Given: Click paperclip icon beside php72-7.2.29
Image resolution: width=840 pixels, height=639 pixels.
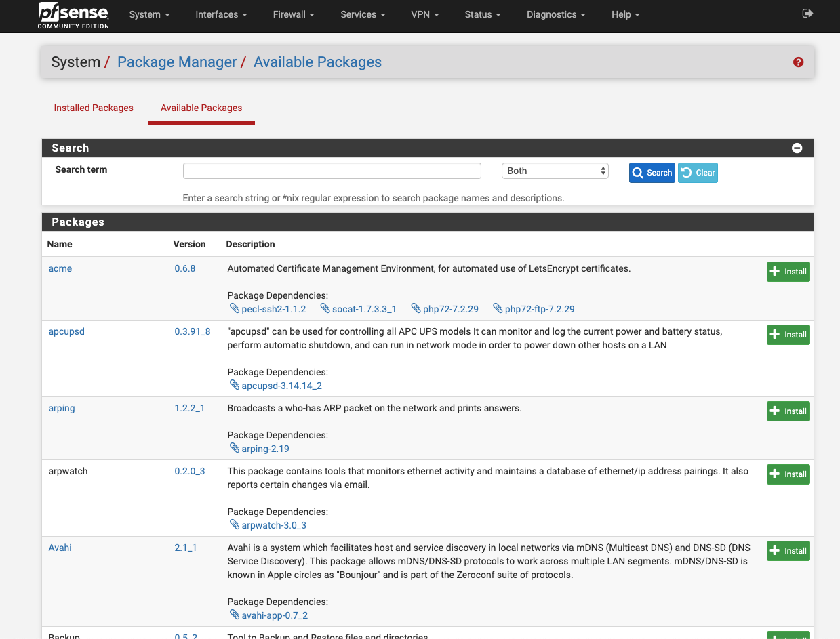Looking at the screenshot, I should pyautogui.click(x=416, y=309).
